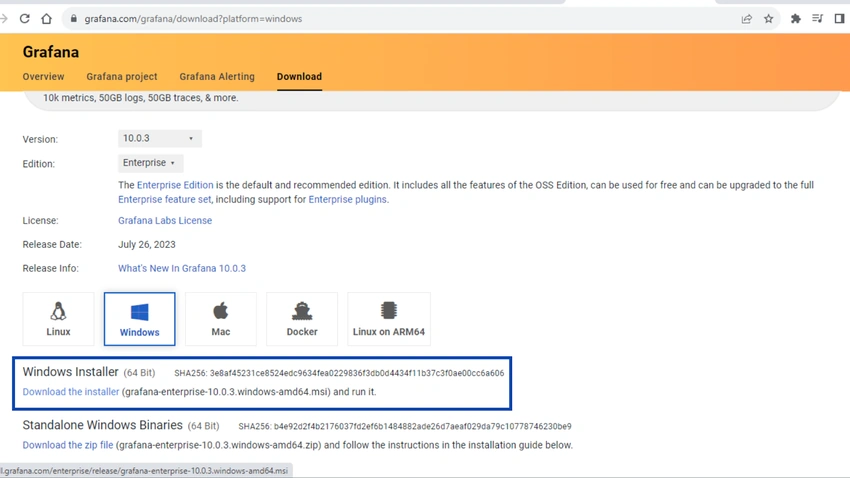Open the Enterprise feature set link
This screenshot has width=850, height=478.
coord(165,199)
